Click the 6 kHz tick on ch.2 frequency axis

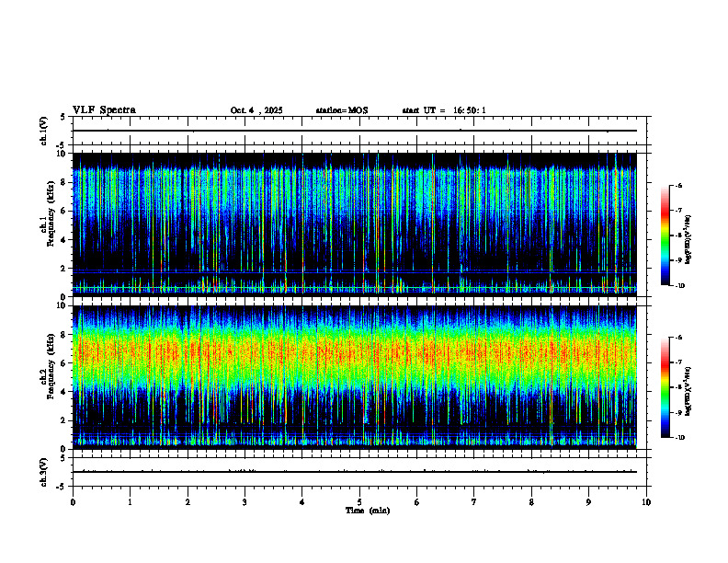tap(64, 363)
